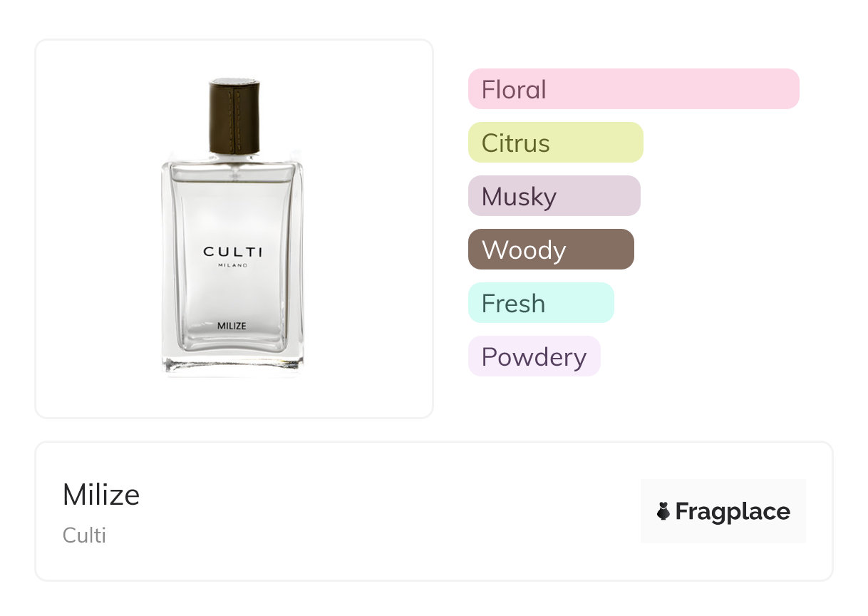Select the Floral accord bar
This screenshot has width=868, height=616.
click(633, 89)
